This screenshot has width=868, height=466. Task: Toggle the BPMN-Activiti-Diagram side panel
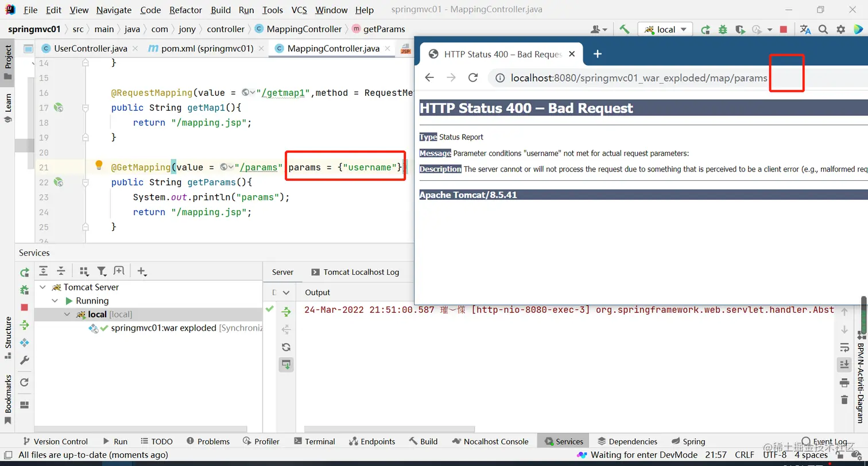(861, 379)
